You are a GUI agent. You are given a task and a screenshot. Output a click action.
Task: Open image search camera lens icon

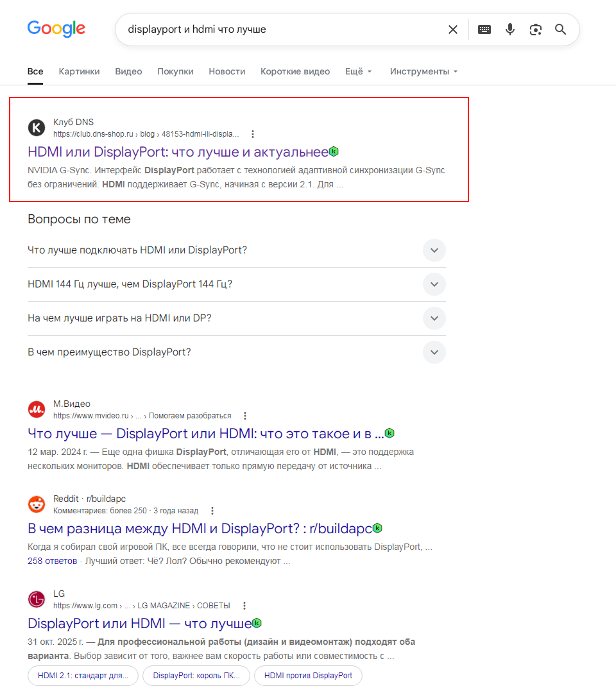tap(536, 30)
